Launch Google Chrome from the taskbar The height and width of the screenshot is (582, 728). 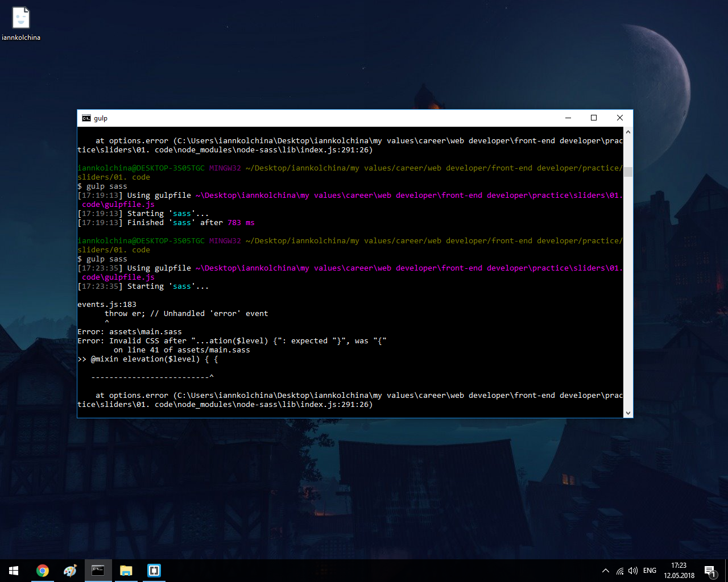(42, 571)
